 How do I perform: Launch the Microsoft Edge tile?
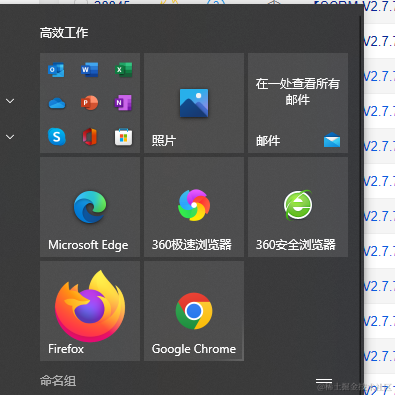point(90,207)
